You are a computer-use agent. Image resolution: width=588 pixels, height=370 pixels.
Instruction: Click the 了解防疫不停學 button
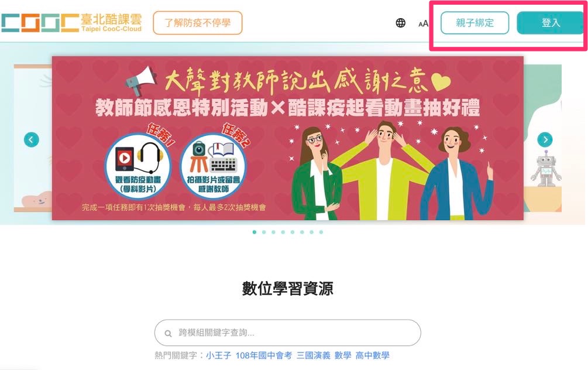[198, 23]
